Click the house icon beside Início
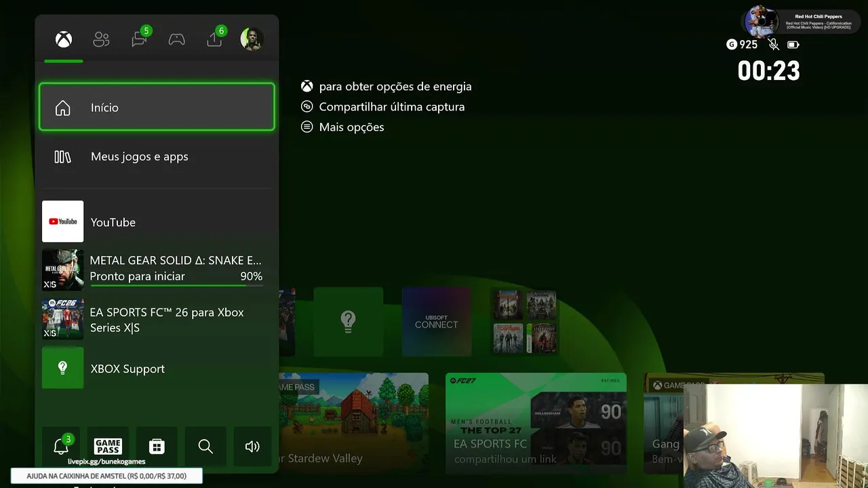Viewport: 868px width, 488px height. coord(62,108)
